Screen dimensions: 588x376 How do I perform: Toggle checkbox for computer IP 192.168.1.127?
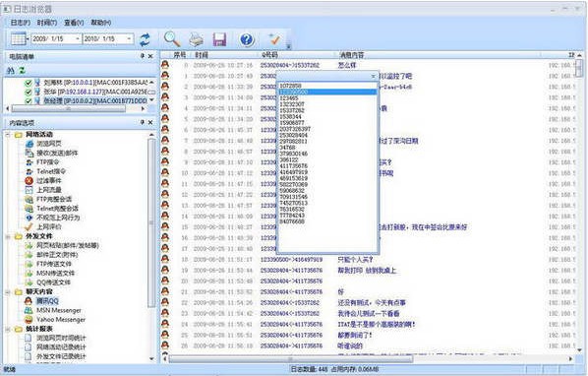click(29, 92)
